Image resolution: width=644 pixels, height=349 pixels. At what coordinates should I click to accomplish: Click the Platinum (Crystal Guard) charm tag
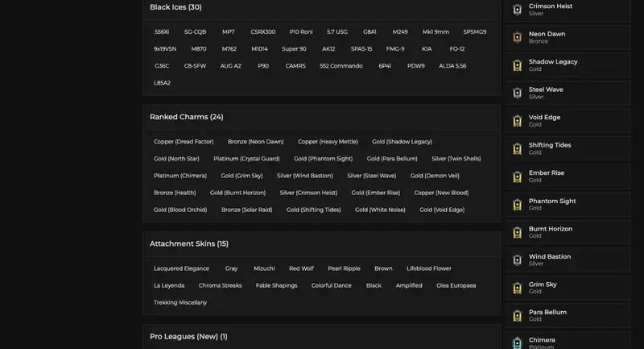[246, 159]
